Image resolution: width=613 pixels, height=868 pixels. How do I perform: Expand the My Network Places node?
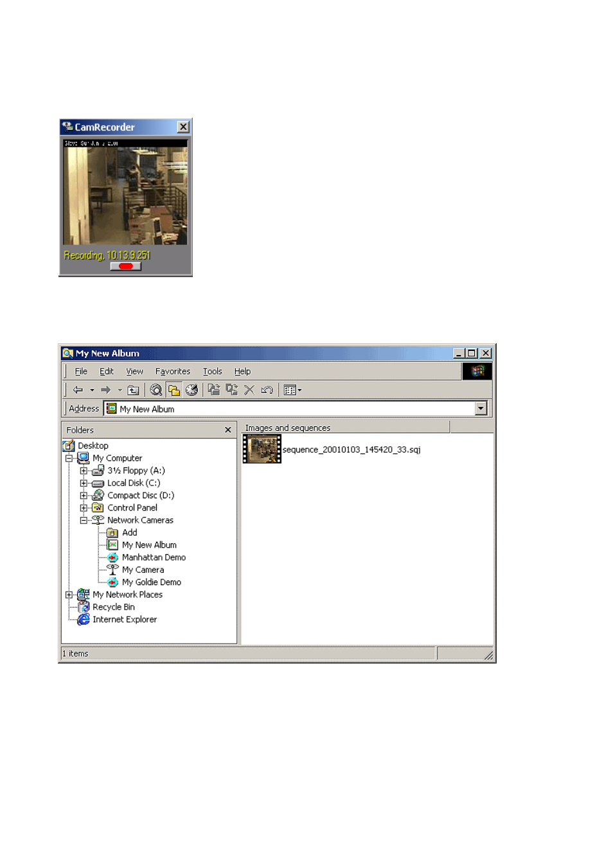pyautogui.click(x=69, y=595)
